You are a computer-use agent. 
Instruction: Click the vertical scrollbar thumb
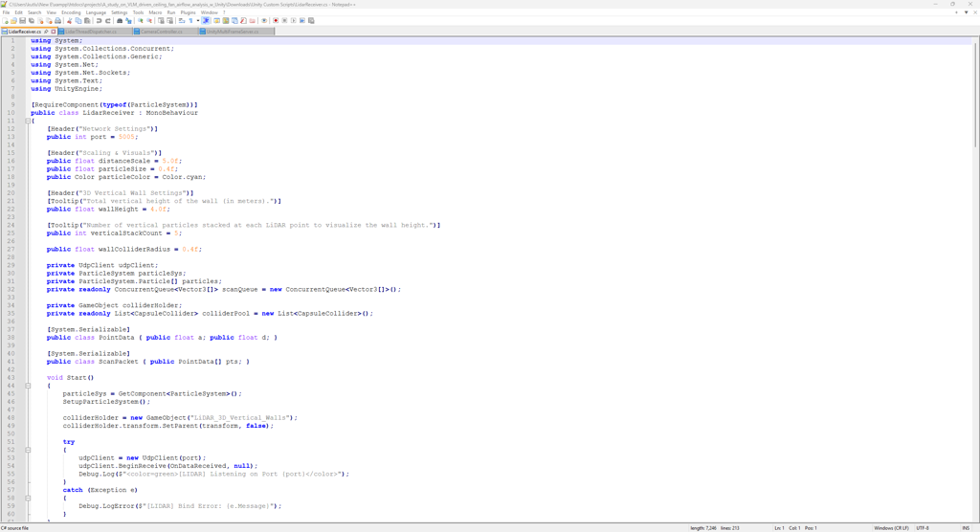pos(976,94)
